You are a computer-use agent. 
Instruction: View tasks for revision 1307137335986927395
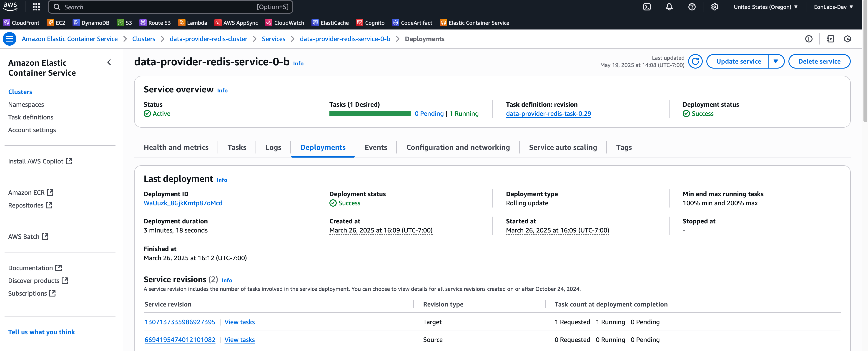[x=239, y=322]
